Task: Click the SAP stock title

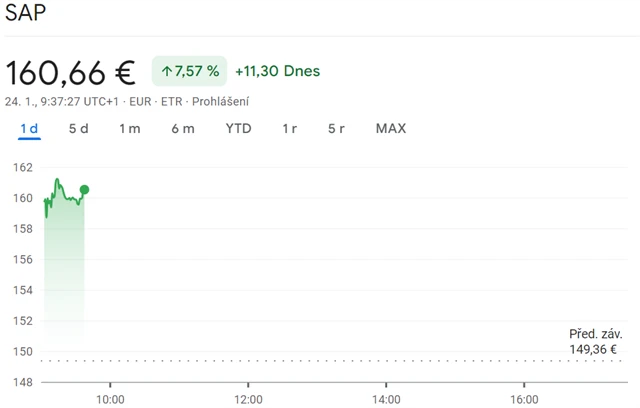Action: click(25, 13)
